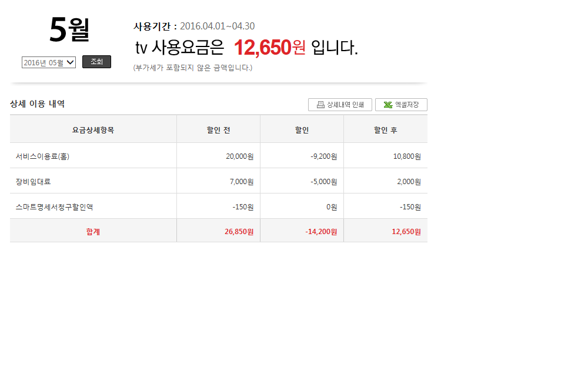Open the 2016년 05월 month dropdown

click(49, 62)
